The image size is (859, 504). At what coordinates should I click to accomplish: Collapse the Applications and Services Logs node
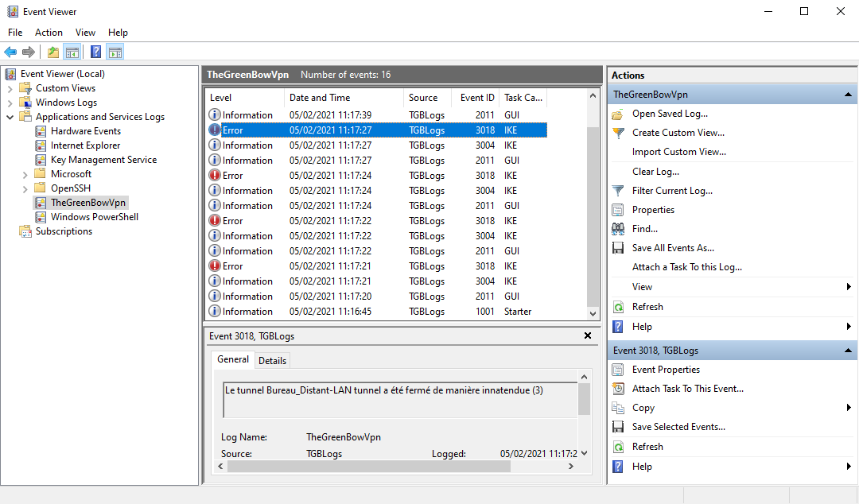click(10, 117)
